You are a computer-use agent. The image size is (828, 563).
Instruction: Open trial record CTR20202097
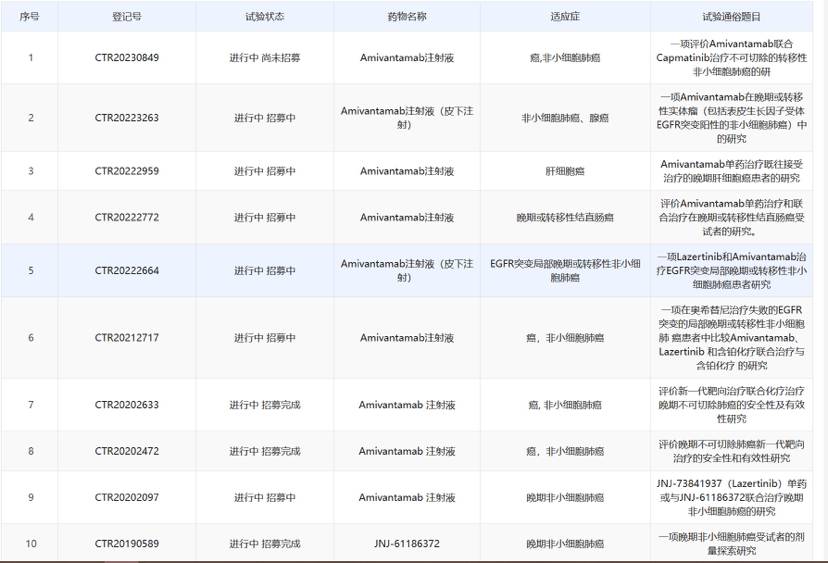click(126, 497)
